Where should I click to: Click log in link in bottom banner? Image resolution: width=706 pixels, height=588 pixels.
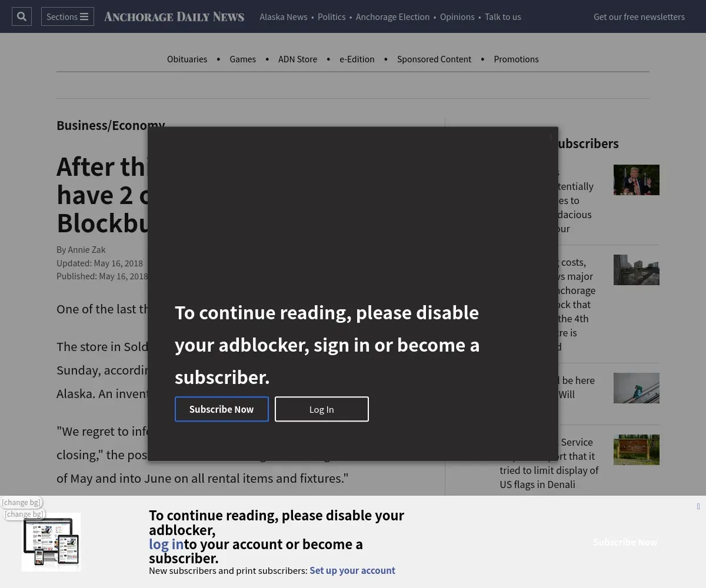click(x=166, y=544)
